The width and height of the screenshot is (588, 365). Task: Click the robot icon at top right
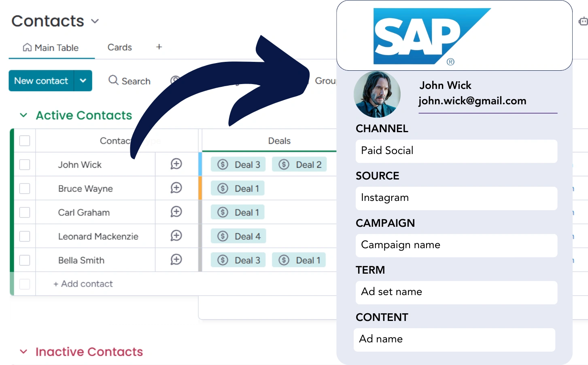[x=583, y=21]
